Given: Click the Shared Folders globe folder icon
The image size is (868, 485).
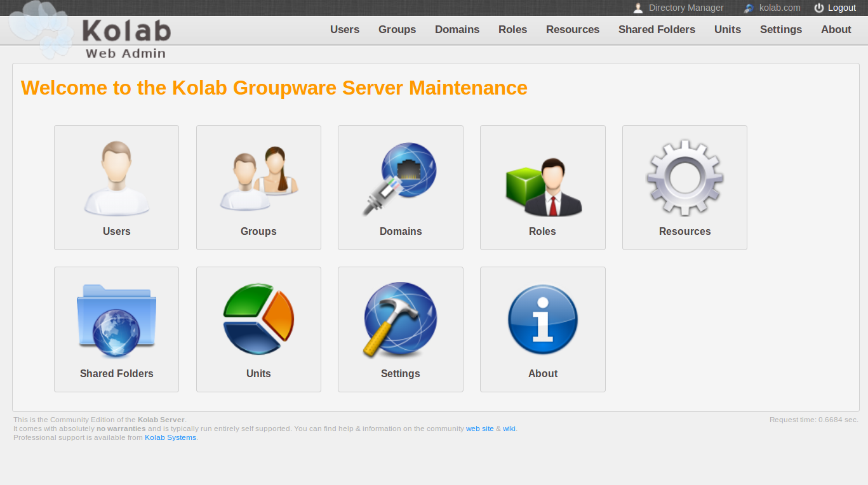Looking at the screenshot, I should tap(116, 321).
